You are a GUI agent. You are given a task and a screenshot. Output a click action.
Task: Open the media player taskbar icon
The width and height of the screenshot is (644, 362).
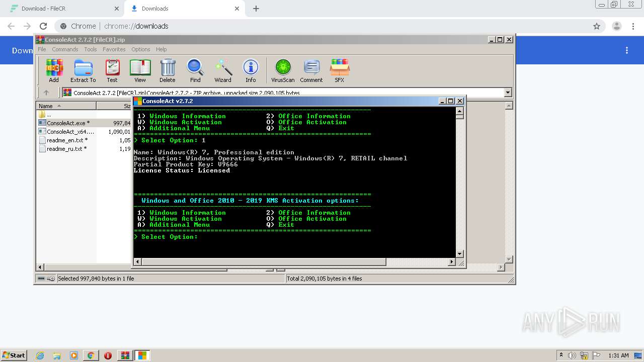[74, 355]
